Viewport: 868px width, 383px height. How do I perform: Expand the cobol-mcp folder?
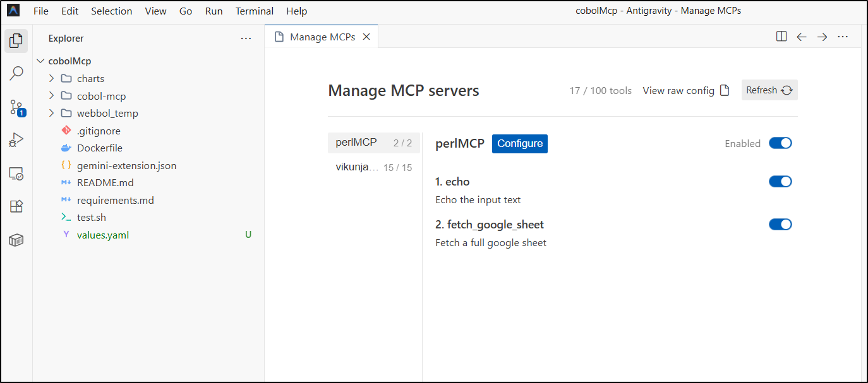[x=101, y=97]
